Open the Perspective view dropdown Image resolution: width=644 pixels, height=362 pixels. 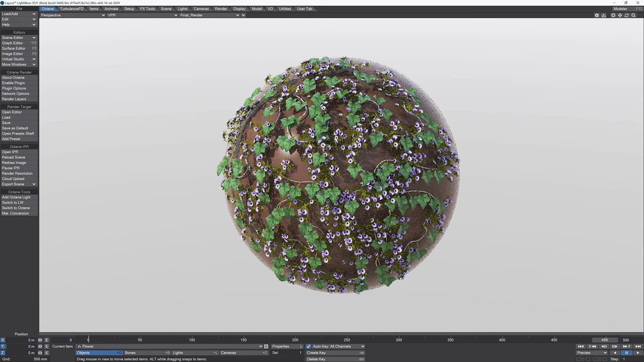click(x=72, y=15)
